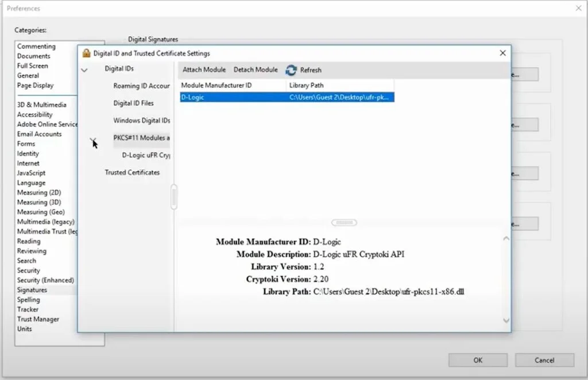The image size is (588, 380).
Task: Select Roaming ID Accounts in tree
Action: (141, 86)
